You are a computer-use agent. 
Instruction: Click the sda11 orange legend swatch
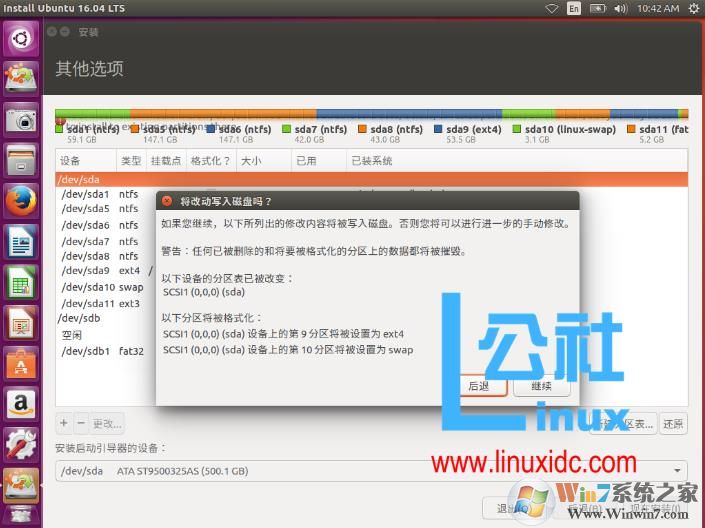pos(631,129)
